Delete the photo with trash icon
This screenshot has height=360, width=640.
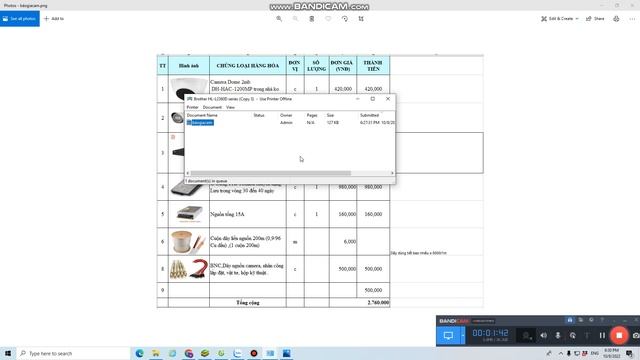coord(312,19)
